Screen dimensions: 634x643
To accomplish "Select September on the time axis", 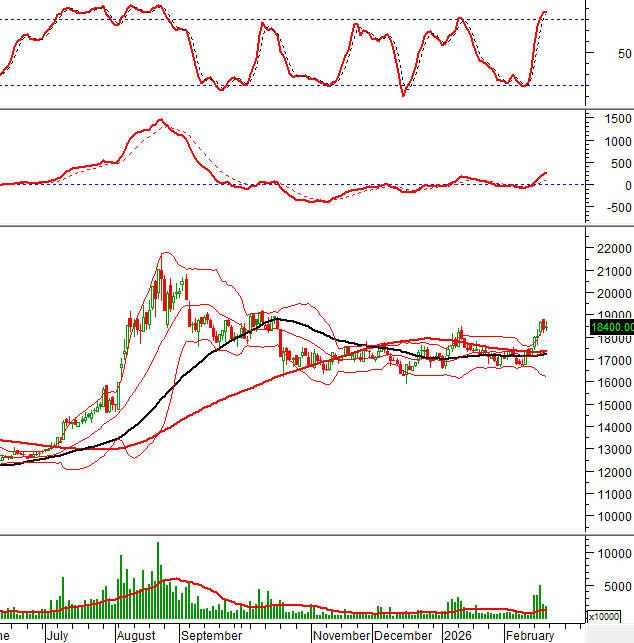I will pyautogui.click(x=212, y=635).
